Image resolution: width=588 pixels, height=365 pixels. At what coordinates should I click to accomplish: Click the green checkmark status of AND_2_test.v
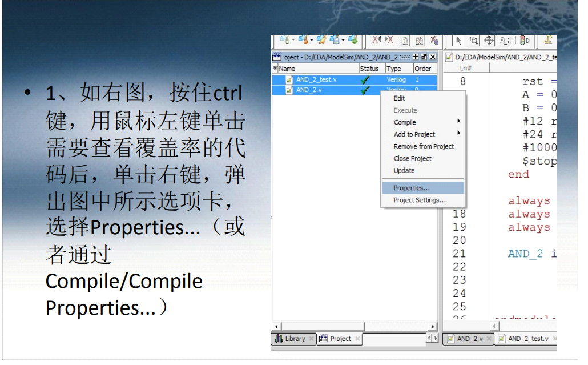click(365, 80)
